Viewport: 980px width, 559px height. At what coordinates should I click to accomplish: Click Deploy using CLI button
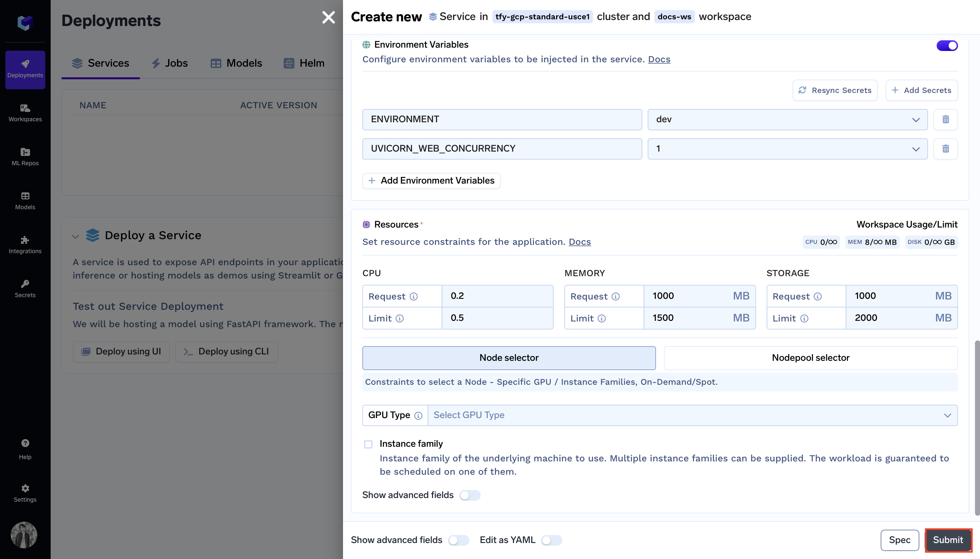(226, 351)
